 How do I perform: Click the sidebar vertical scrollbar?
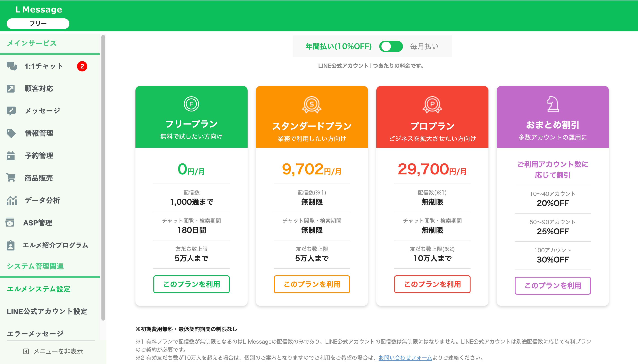click(x=103, y=178)
